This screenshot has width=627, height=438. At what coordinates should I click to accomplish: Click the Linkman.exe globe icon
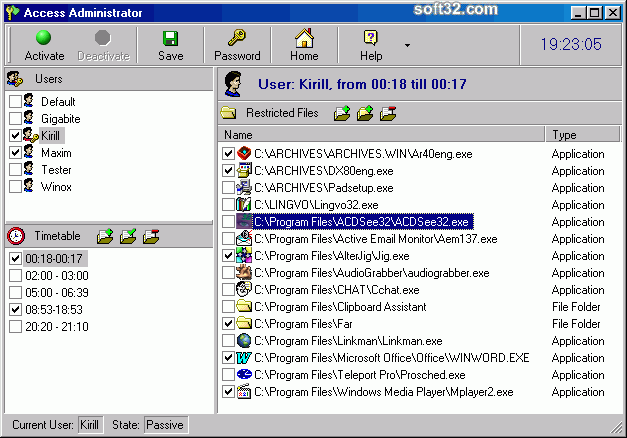[x=244, y=340]
